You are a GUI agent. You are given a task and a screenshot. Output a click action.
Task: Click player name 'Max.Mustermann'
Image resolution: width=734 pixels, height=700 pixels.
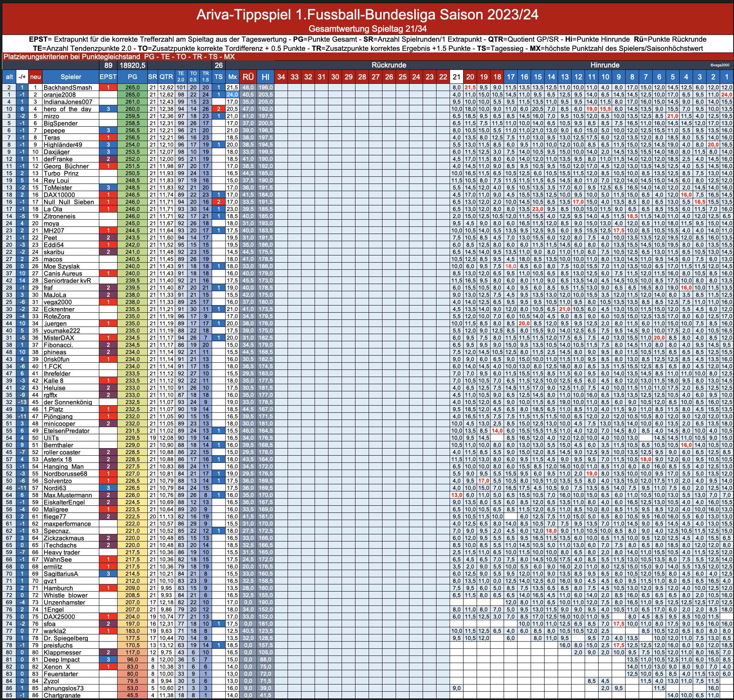coord(68,495)
